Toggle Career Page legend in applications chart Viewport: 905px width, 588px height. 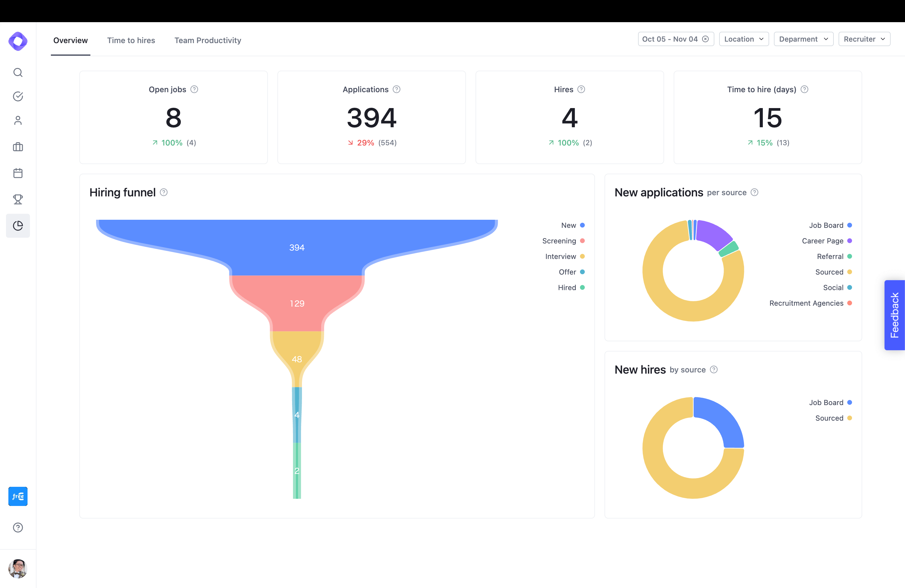pyautogui.click(x=826, y=241)
